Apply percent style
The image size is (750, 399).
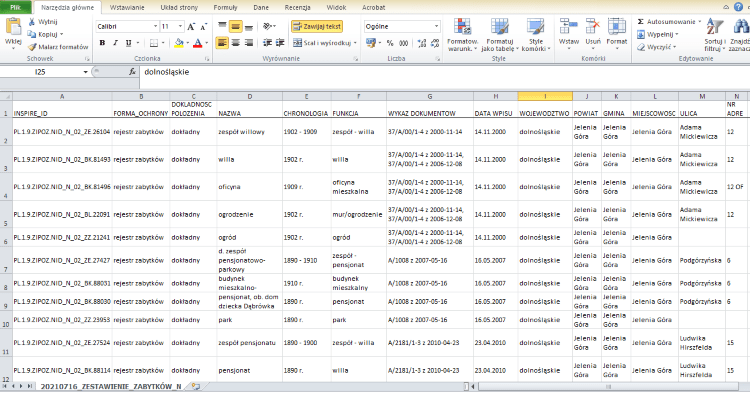tap(390, 43)
